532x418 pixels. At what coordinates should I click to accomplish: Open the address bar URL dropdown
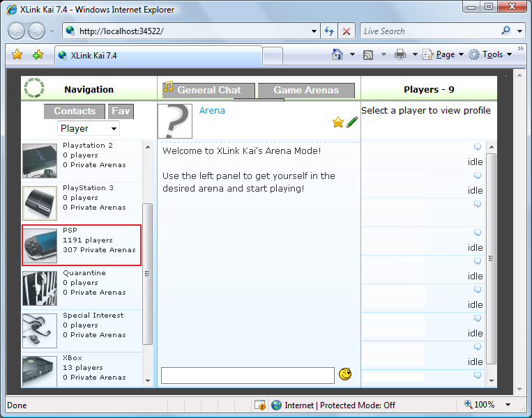[314, 31]
